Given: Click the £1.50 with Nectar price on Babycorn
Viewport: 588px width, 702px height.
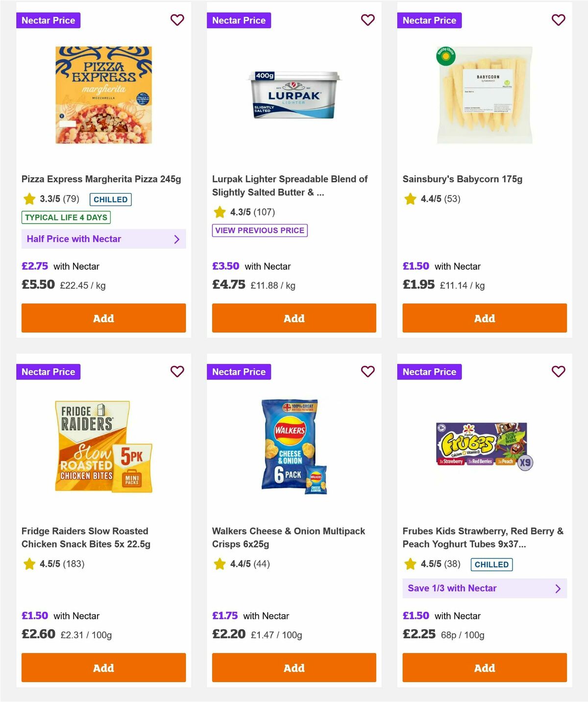Looking at the screenshot, I should point(416,266).
